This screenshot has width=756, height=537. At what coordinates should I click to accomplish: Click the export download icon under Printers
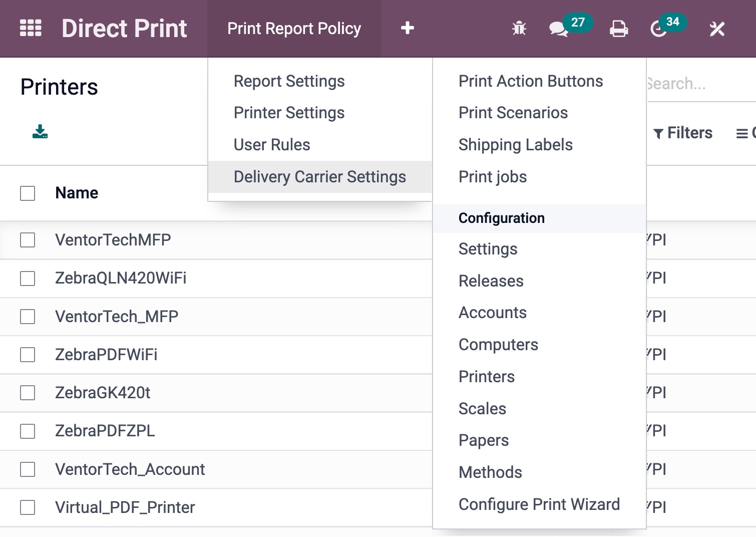[x=40, y=132]
